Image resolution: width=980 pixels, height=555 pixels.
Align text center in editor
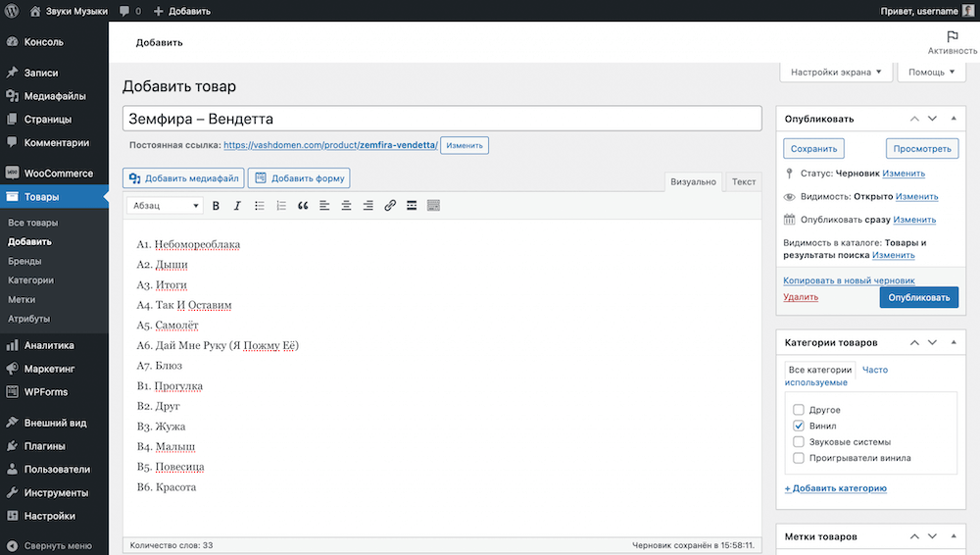pos(346,205)
